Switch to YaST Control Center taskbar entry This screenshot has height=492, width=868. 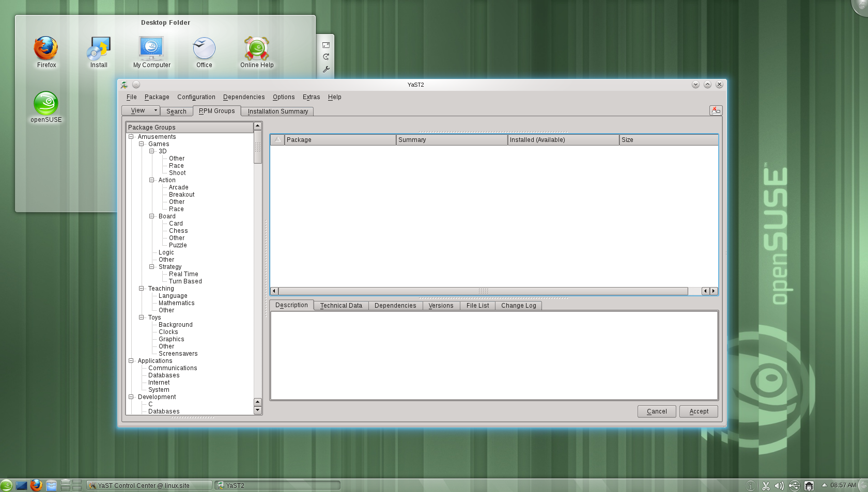[x=149, y=485]
